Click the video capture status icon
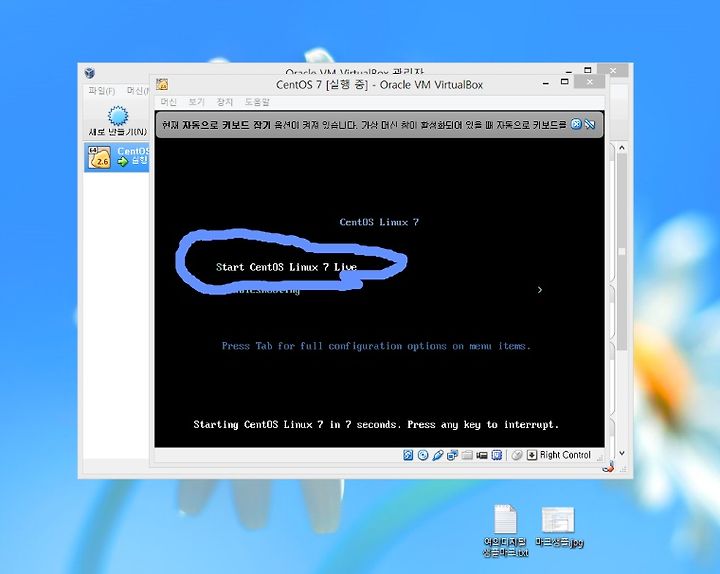The width and height of the screenshot is (720, 574). [x=482, y=455]
